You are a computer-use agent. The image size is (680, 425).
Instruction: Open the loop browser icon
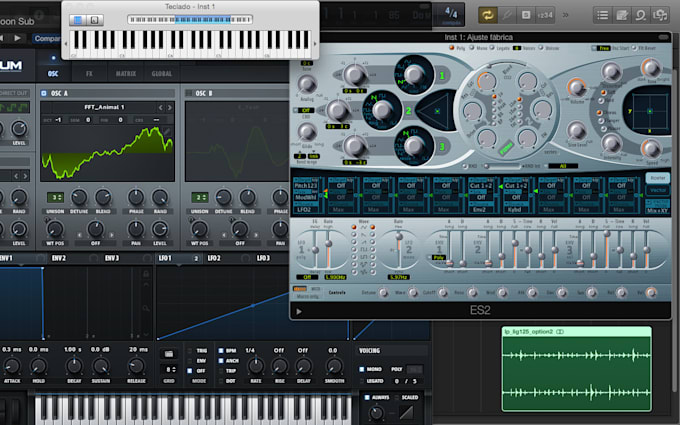[x=643, y=15]
